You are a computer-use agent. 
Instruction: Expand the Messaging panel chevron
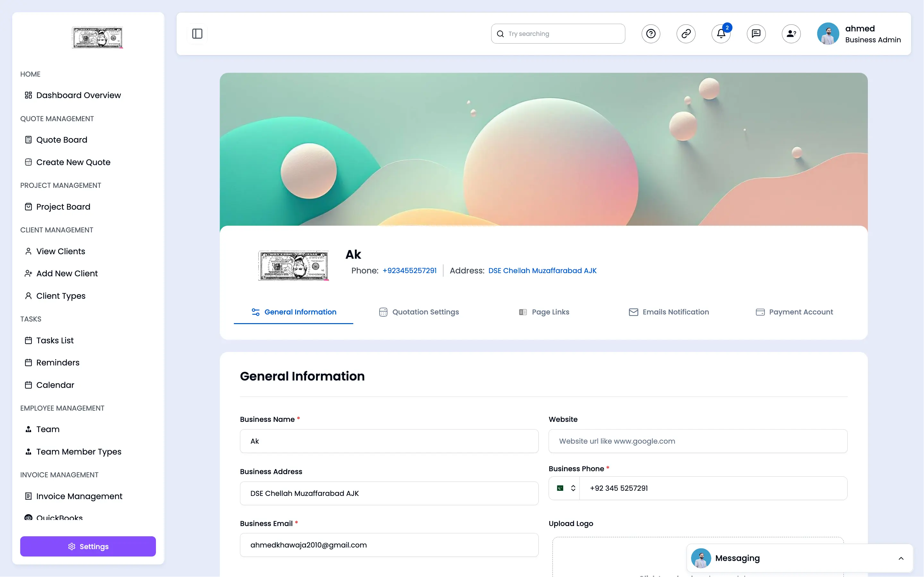point(901,558)
